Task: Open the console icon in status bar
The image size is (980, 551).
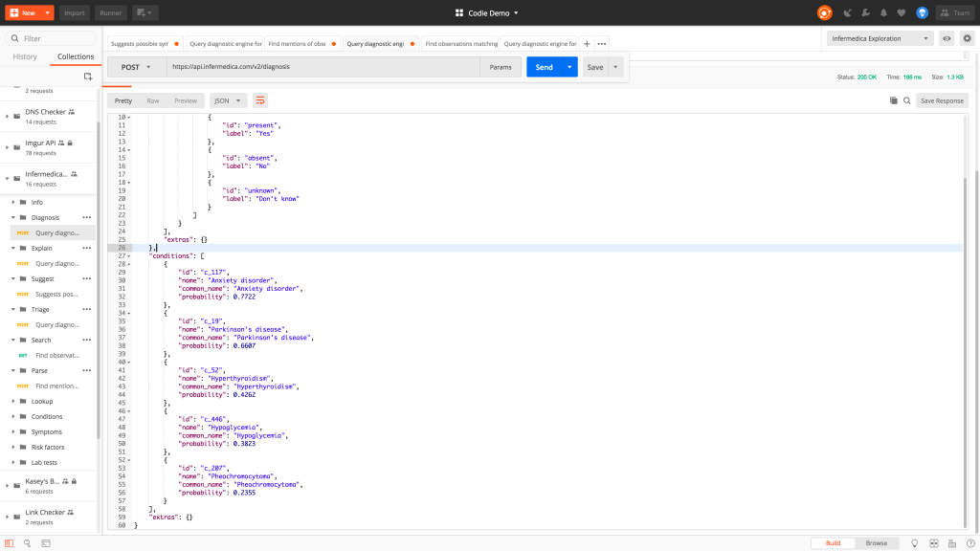Action: 46,543
